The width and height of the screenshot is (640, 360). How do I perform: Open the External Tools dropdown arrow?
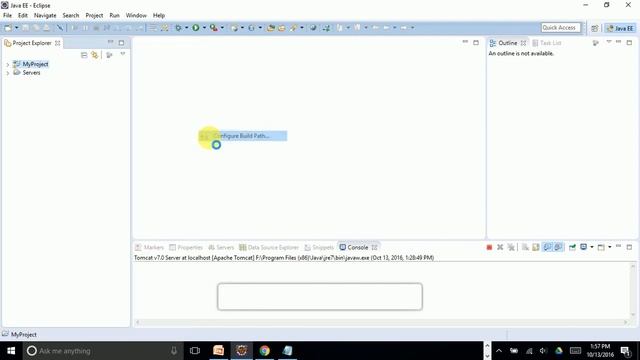click(x=222, y=28)
